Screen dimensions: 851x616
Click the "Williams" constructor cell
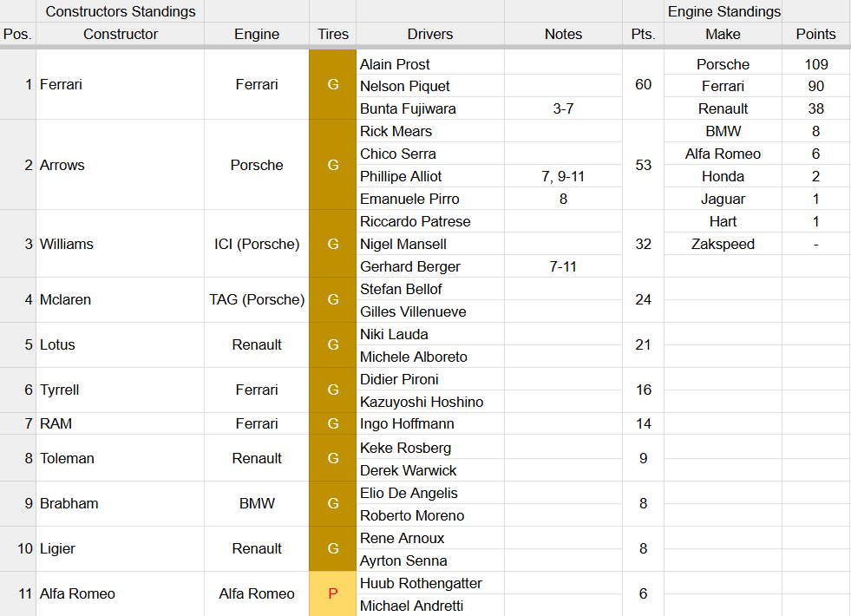[x=121, y=244]
